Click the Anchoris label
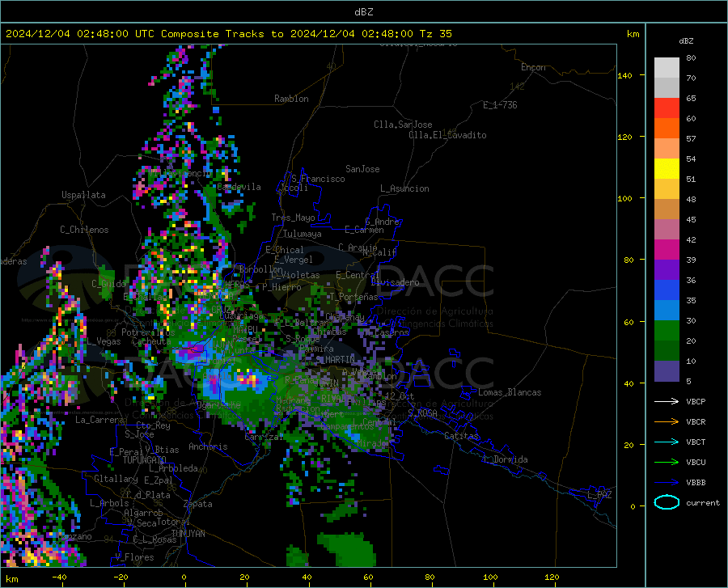The image size is (728, 588). (208, 446)
